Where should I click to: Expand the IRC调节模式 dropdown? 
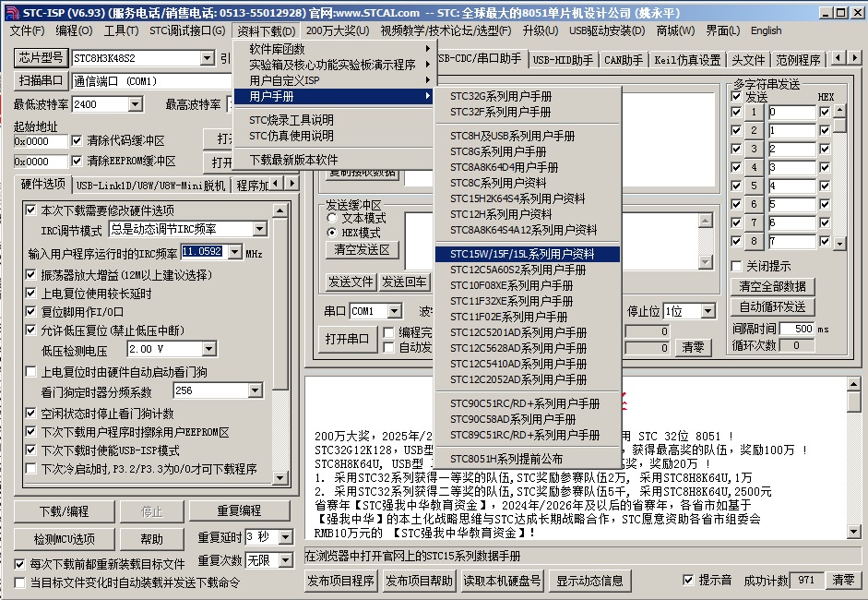pyautogui.click(x=259, y=229)
